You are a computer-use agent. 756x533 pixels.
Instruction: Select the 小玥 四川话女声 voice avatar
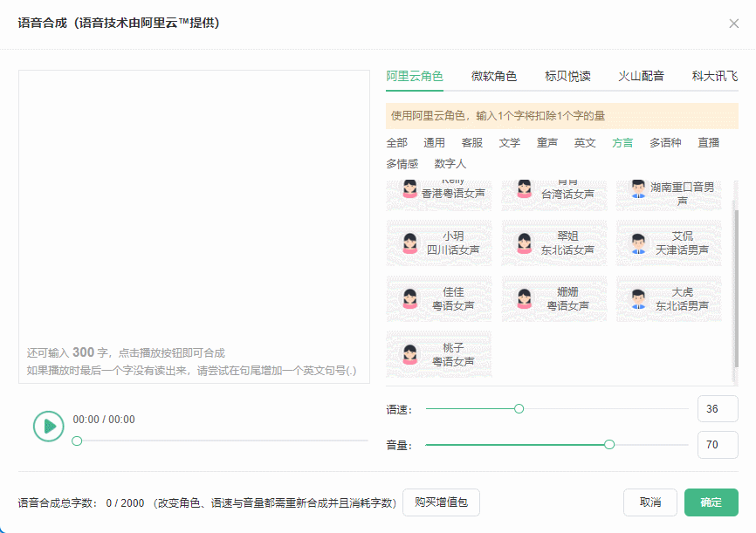pyautogui.click(x=439, y=243)
